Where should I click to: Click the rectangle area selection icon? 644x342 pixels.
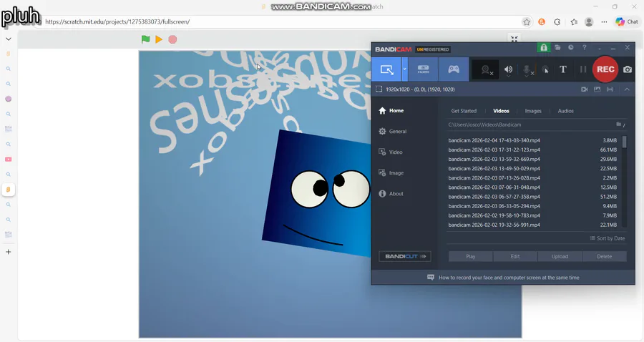pyautogui.click(x=379, y=89)
